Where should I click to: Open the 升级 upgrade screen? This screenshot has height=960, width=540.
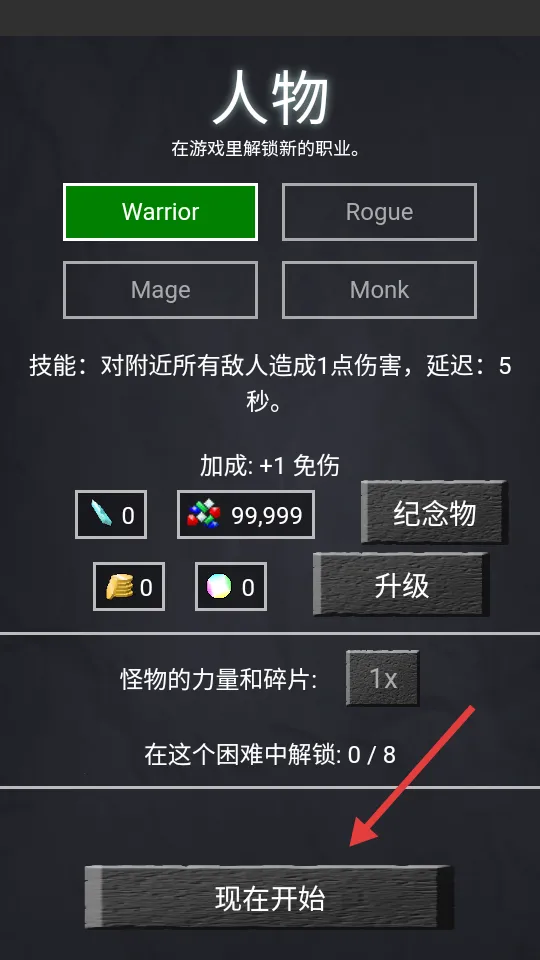click(x=401, y=585)
